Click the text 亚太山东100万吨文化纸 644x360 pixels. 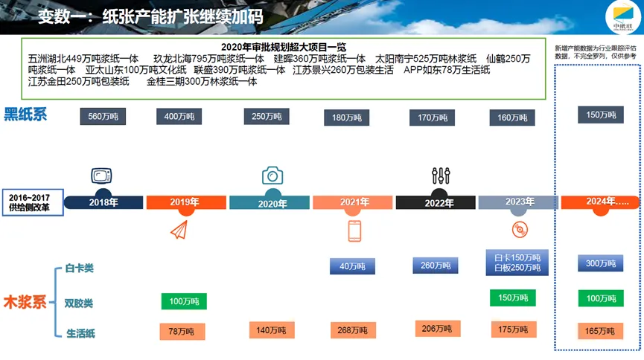click(x=136, y=70)
